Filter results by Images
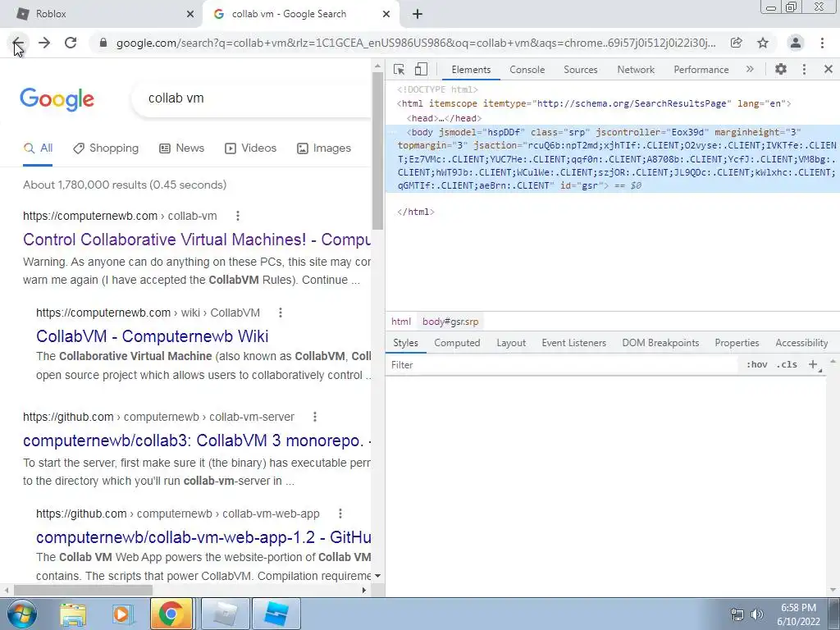Image resolution: width=840 pixels, height=630 pixels. coord(324,148)
